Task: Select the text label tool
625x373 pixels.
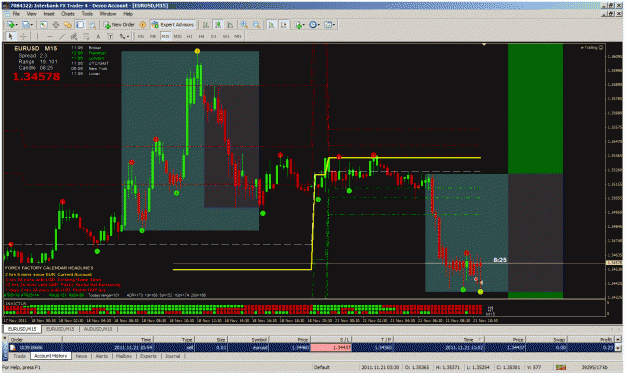Action: pyautogui.click(x=110, y=36)
